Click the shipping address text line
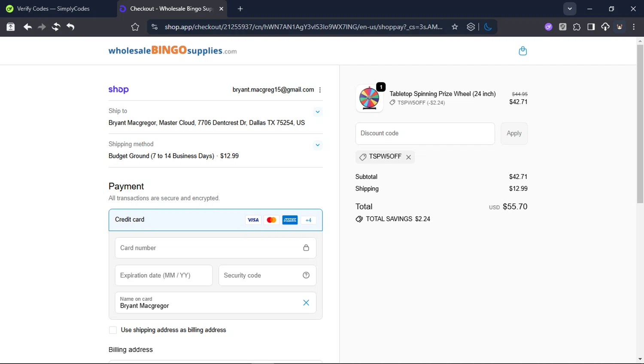This screenshot has width=644, height=364. tap(207, 123)
